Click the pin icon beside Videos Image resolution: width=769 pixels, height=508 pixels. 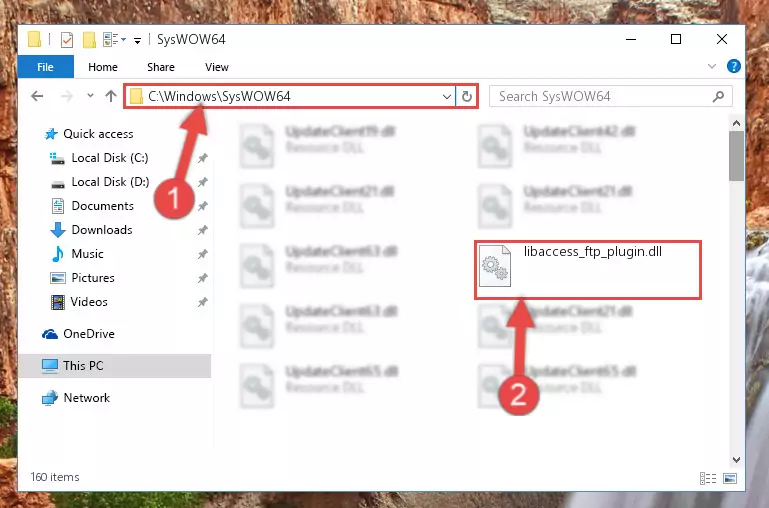(203, 302)
